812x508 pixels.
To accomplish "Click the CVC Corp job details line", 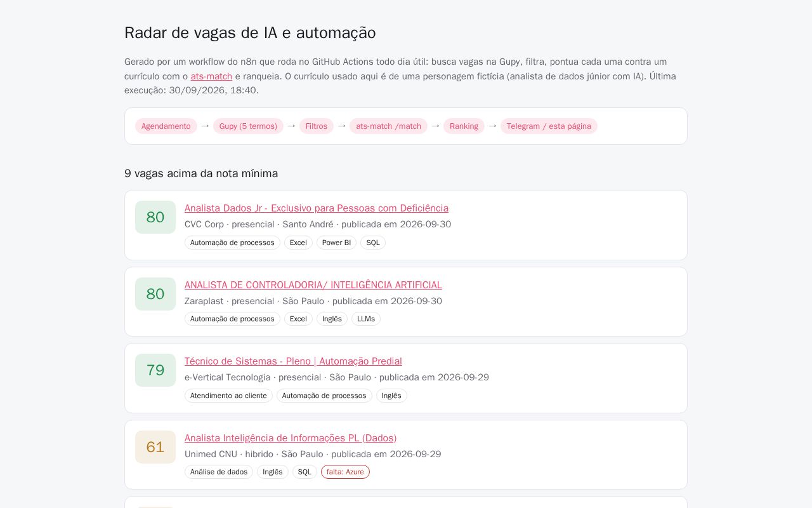I will tap(318, 224).
